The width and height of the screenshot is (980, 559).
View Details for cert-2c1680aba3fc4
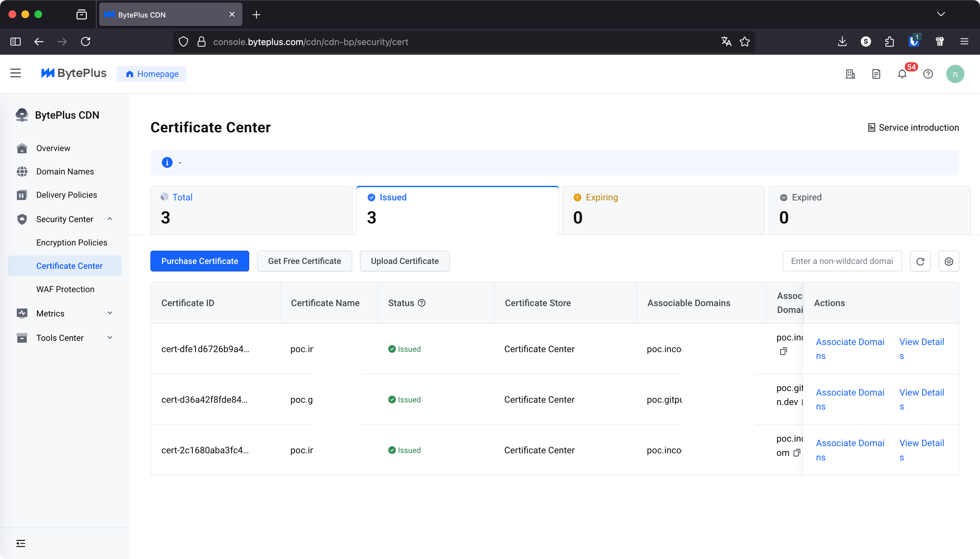coord(922,450)
